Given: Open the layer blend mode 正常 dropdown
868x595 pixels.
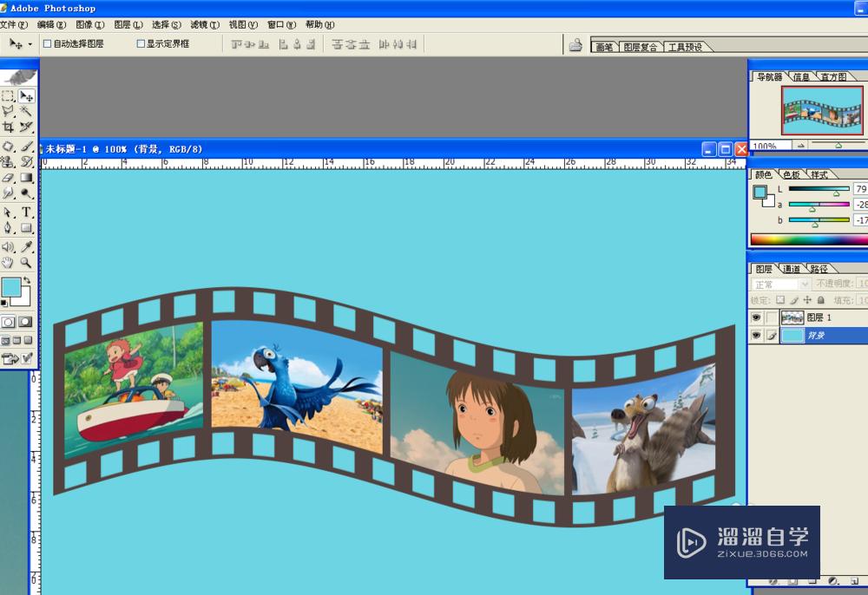Looking at the screenshot, I should pyautogui.click(x=780, y=284).
